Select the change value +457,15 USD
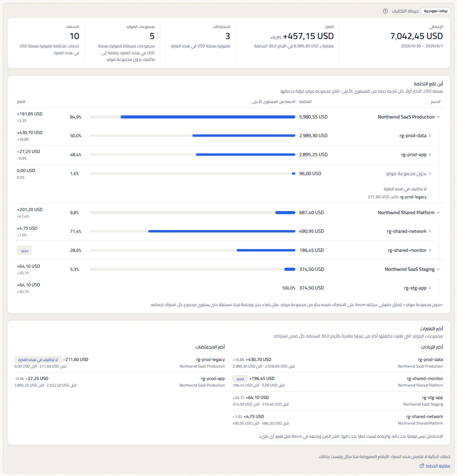 (308, 36)
